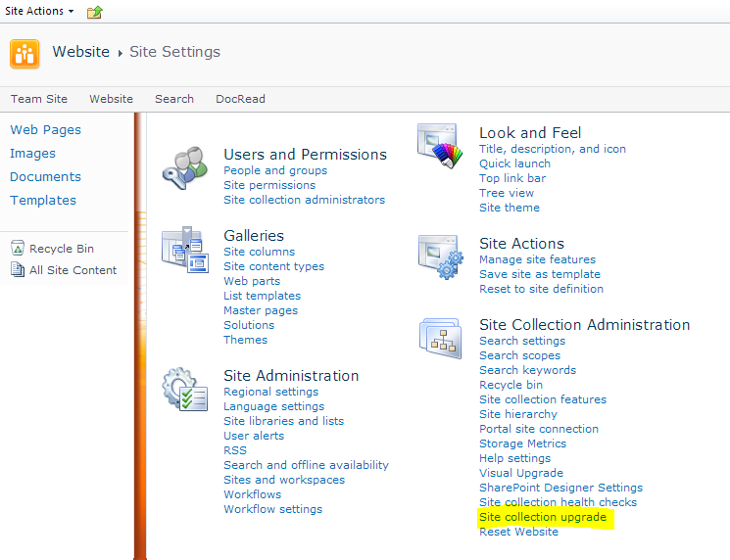The width and height of the screenshot is (730, 560).
Task: Select the Search top navigation tab
Action: 174,99
